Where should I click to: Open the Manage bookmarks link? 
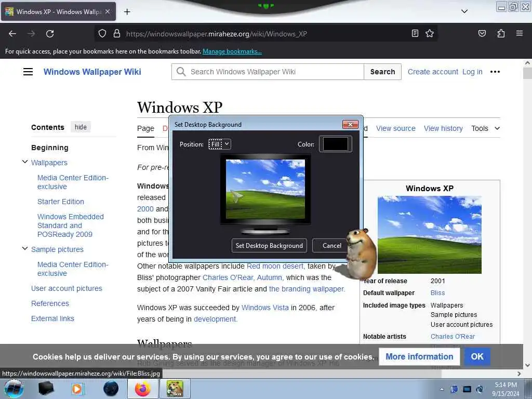tap(232, 51)
